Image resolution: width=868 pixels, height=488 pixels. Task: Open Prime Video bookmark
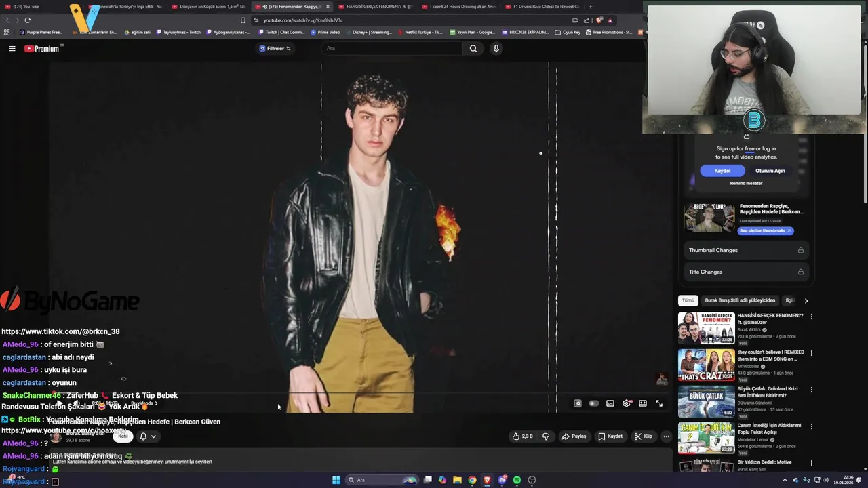[325, 32]
